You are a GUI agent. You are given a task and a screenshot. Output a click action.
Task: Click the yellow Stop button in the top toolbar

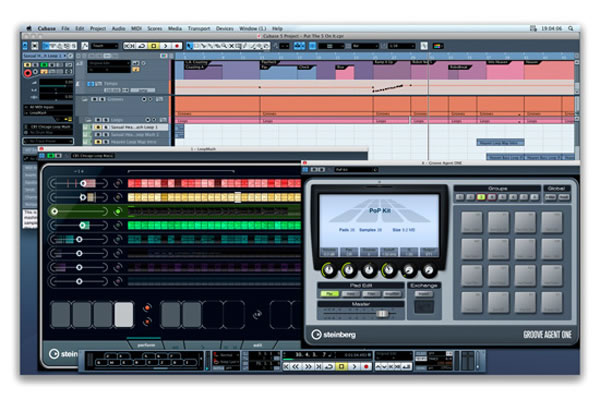point(153,46)
